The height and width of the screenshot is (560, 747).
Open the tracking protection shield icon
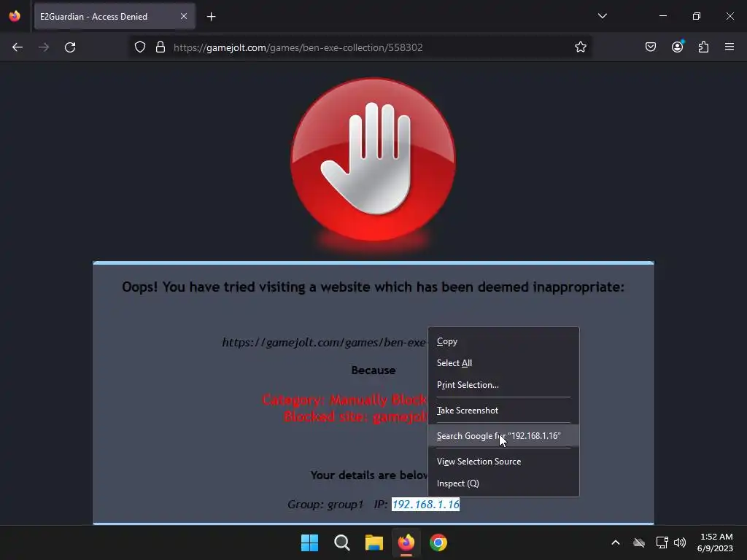click(139, 47)
